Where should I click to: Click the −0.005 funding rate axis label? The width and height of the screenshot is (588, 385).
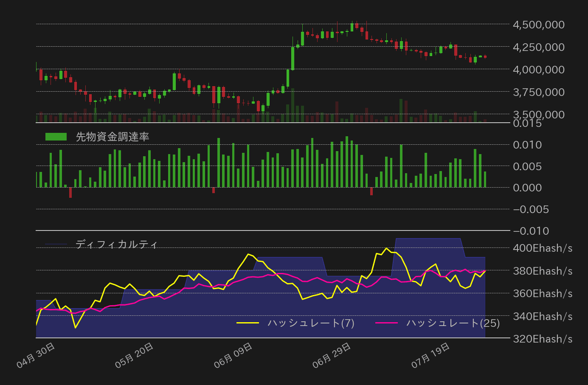531,209
